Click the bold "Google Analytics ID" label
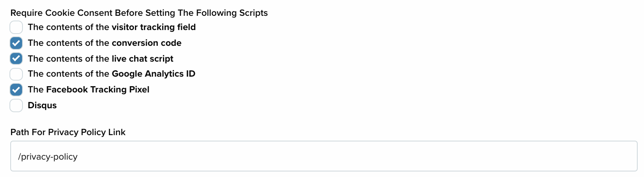The image size is (644, 177). pyautogui.click(x=154, y=74)
